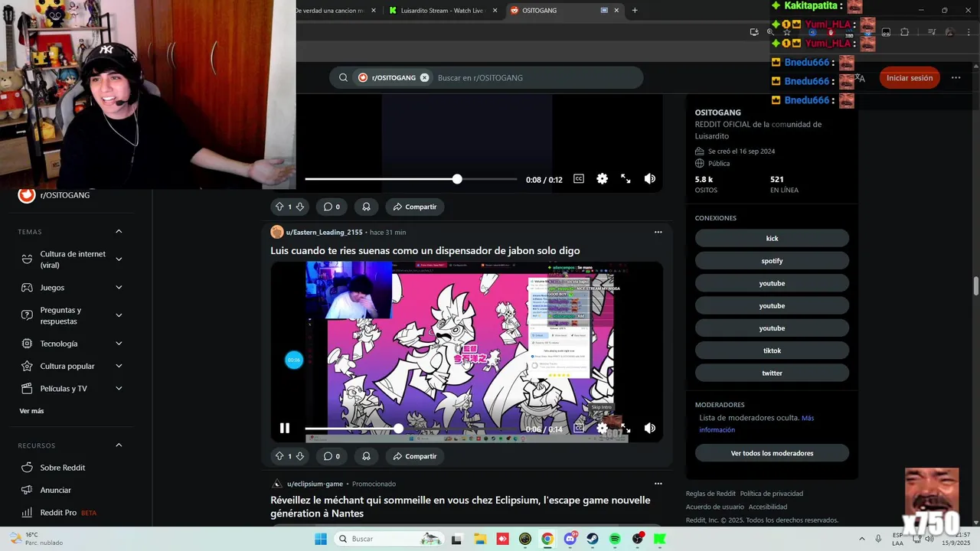Open settings gear on the upper video
The image size is (980, 551).
coord(602,179)
